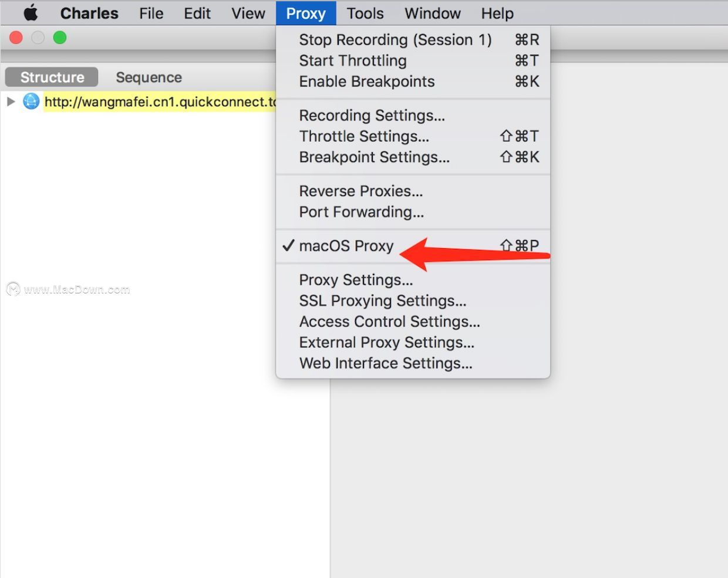Toggle the checked macOS Proxy item
Image resolution: width=728 pixels, height=578 pixels.
pyautogui.click(x=413, y=246)
